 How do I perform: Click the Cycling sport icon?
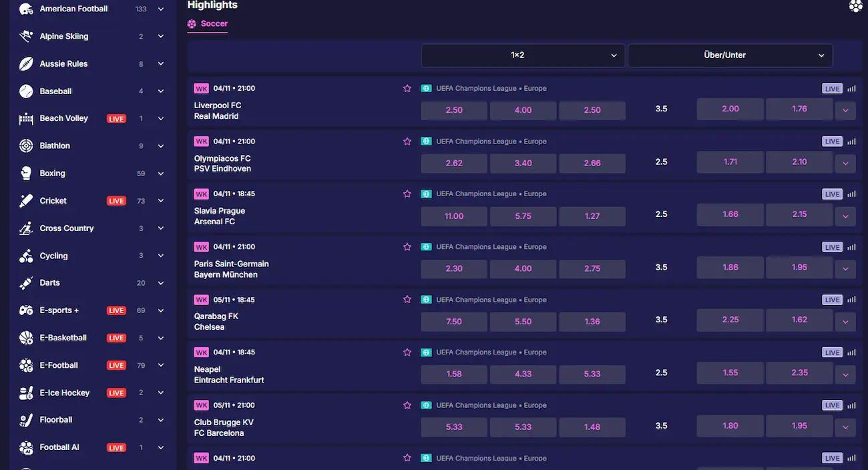tap(26, 256)
